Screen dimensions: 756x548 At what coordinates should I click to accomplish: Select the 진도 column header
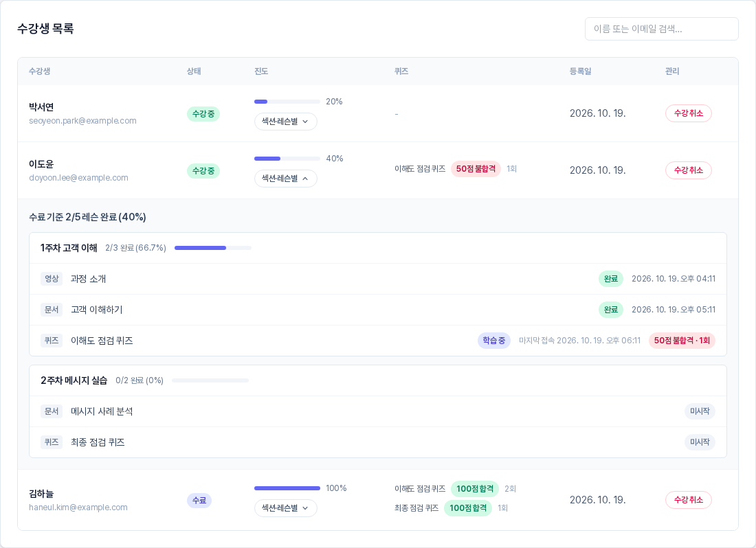coord(261,71)
